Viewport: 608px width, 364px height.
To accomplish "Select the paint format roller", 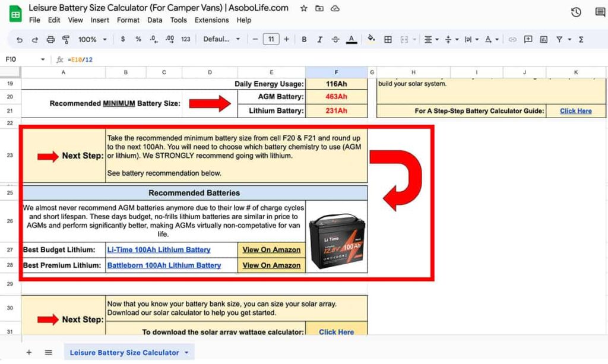I will pyautogui.click(x=66, y=40).
